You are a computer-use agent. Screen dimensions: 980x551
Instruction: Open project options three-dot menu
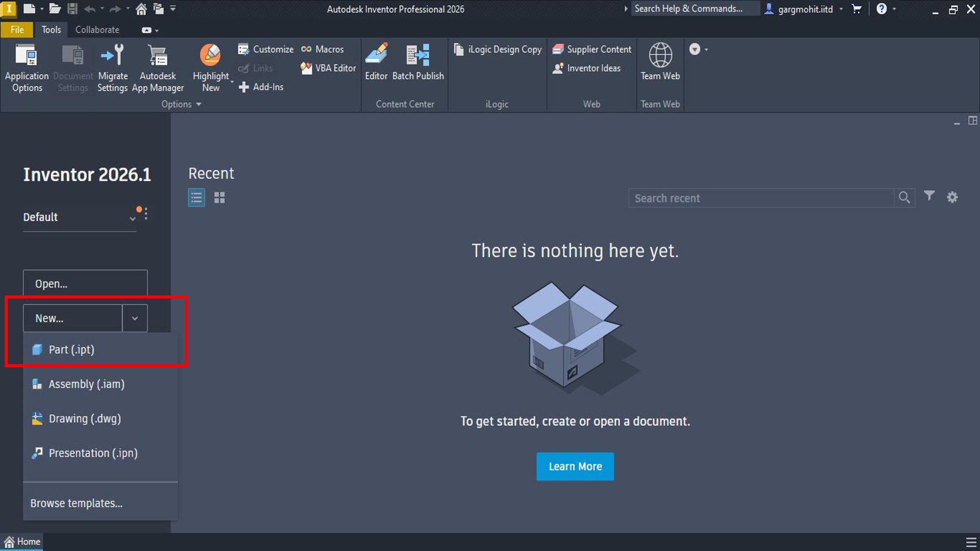click(146, 214)
